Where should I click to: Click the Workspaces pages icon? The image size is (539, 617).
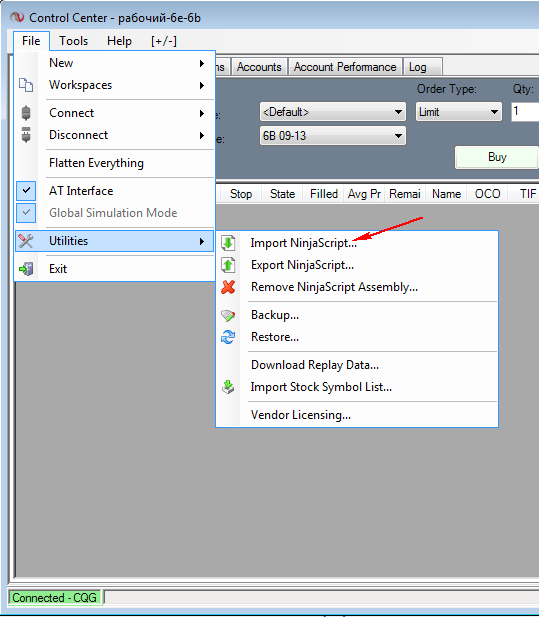click(x=26, y=85)
